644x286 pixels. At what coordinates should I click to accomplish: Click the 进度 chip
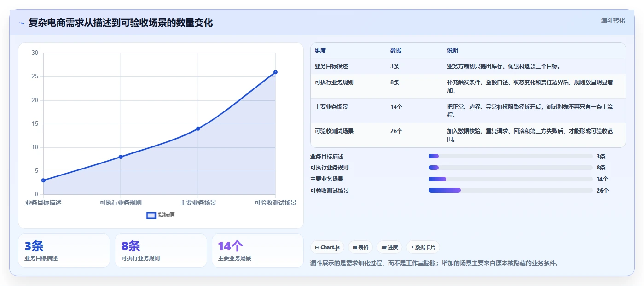tap(389, 247)
